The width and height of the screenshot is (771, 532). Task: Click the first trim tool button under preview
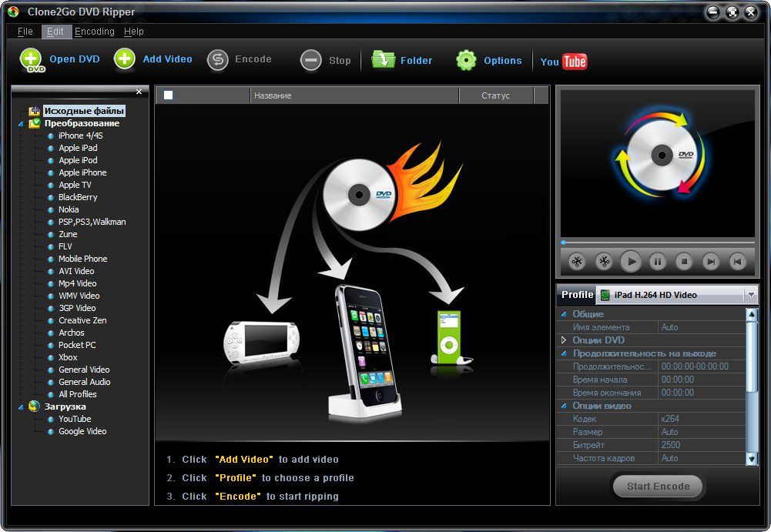(x=577, y=262)
